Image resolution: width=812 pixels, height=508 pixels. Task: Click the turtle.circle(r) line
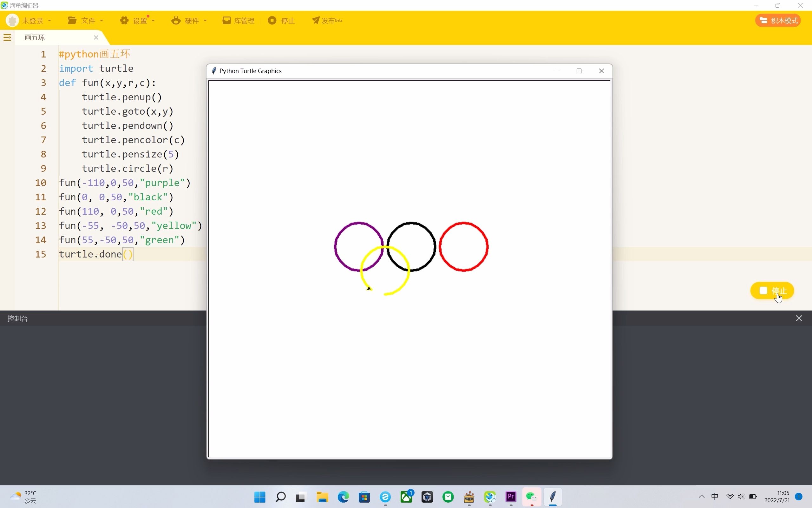coord(128,168)
